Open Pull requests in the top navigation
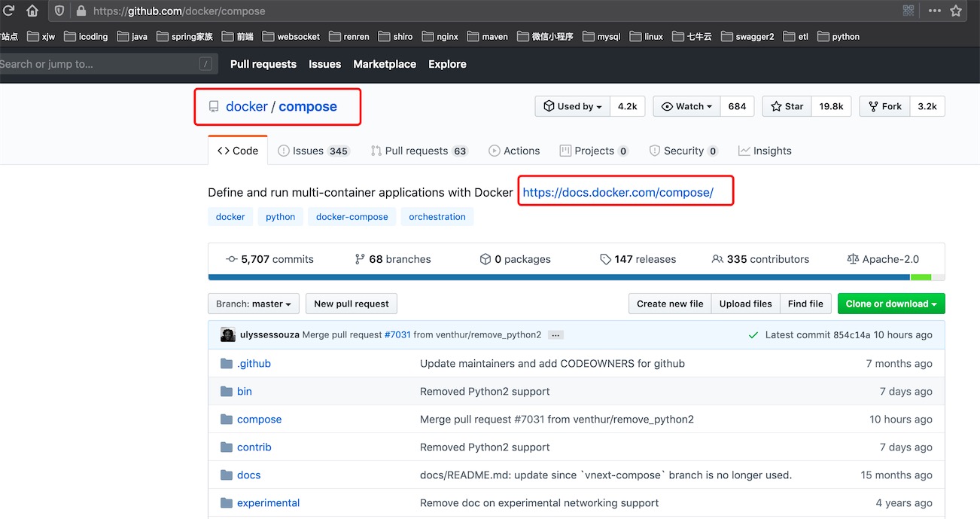This screenshot has height=519, width=980. [x=263, y=64]
